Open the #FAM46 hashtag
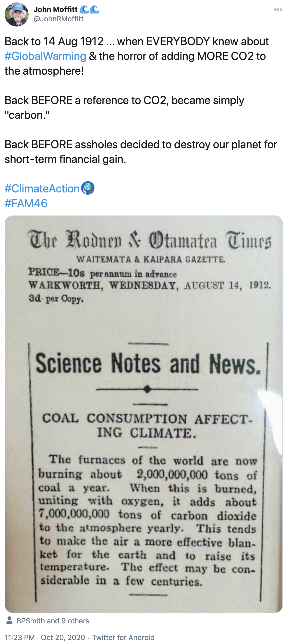Screen dimensions: 290x644 (26, 203)
